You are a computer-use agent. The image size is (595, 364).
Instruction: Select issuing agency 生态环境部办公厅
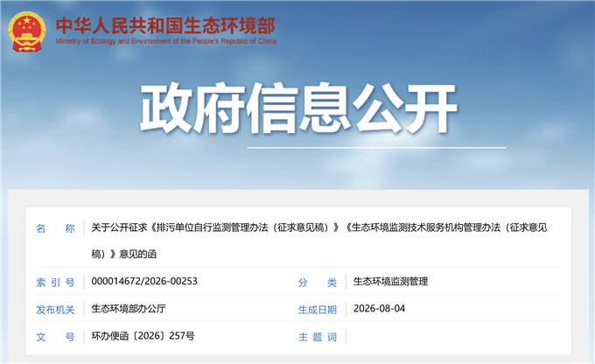click(x=129, y=309)
